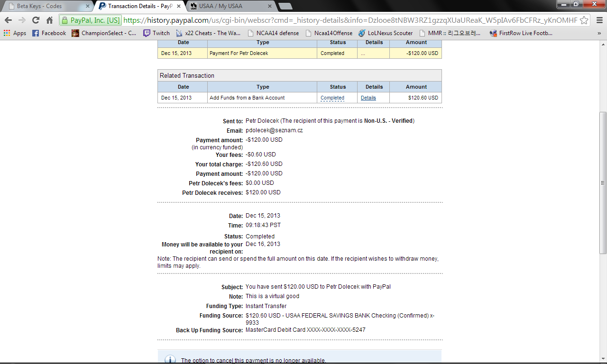Close the Transaction Details tab
607x364 pixels.
pyautogui.click(x=178, y=6)
